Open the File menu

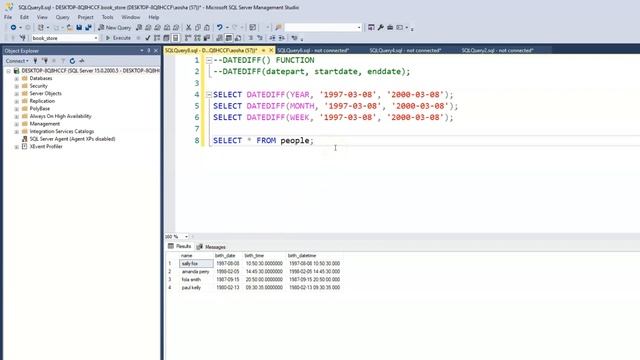pos(8,17)
